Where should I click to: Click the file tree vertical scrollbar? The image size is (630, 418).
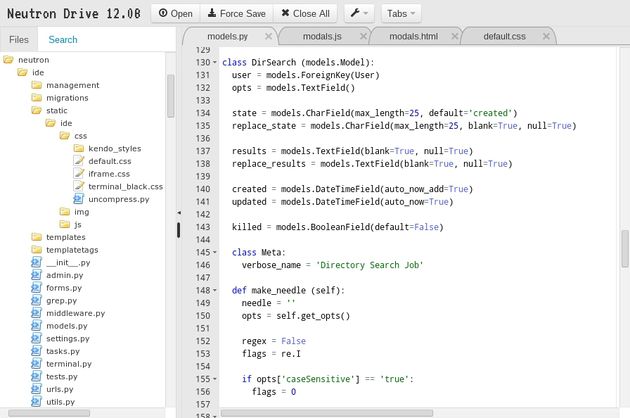(170, 96)
